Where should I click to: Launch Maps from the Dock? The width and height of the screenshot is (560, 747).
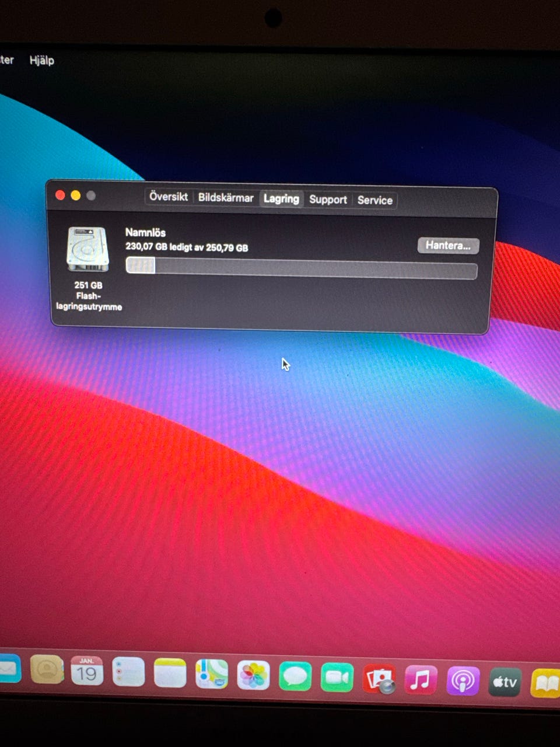[x=212, y=674]
